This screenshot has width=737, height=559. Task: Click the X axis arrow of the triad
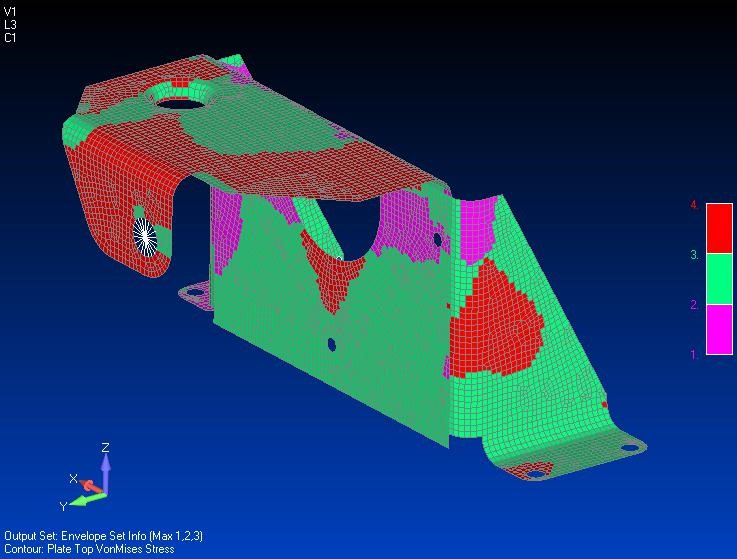[x=90, y=486]
